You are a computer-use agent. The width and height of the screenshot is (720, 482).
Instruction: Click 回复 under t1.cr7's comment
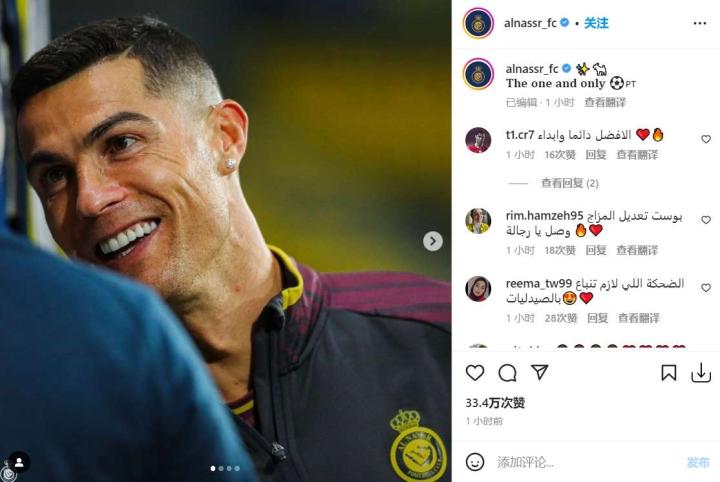click(596, 155)
